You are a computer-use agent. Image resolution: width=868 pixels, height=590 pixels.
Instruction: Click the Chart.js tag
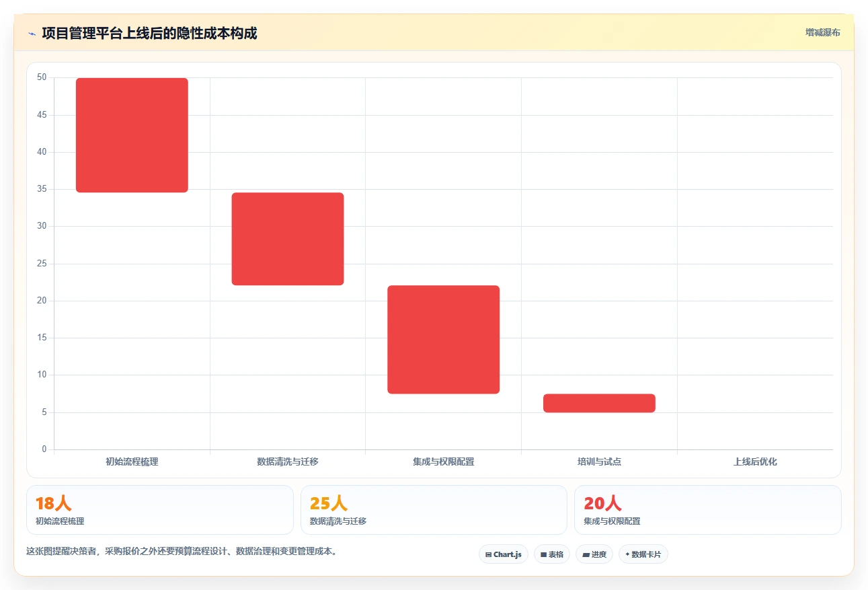point(504,554)
